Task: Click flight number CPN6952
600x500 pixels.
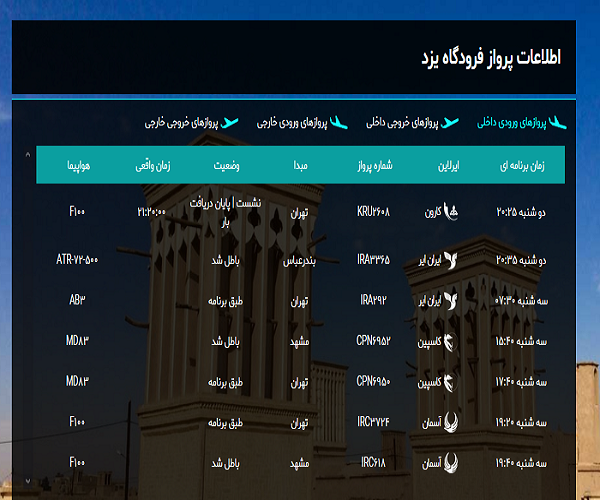Action: coord(373,340)
